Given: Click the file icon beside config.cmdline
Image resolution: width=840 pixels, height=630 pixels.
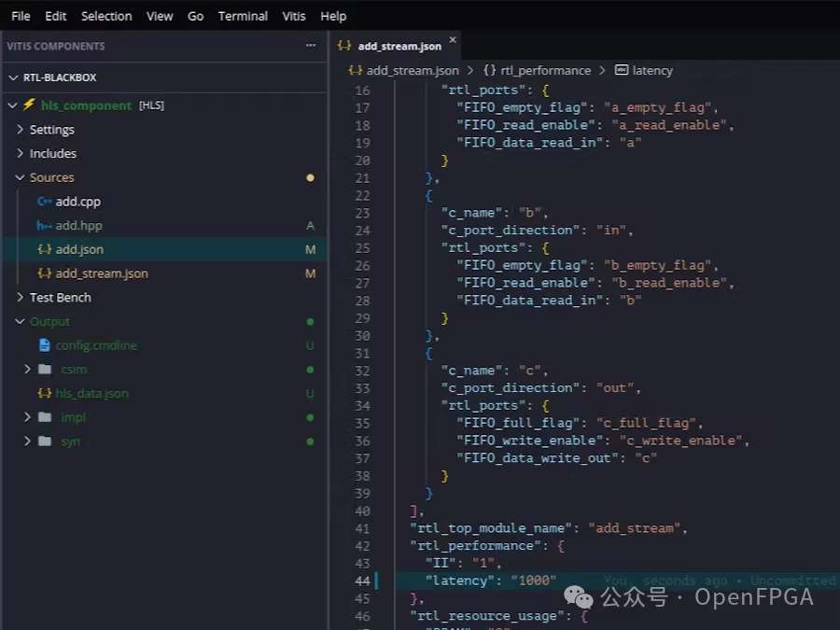Looking at the screenshot, I should pyautogui.click(x=44, y=345).
